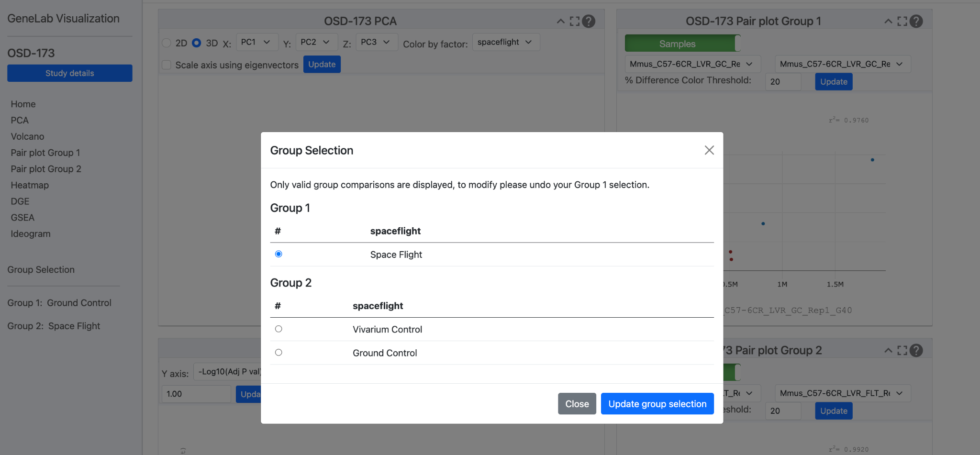
Task: Navigate to PCA in sidebar
Action: [x=20, y=120]
